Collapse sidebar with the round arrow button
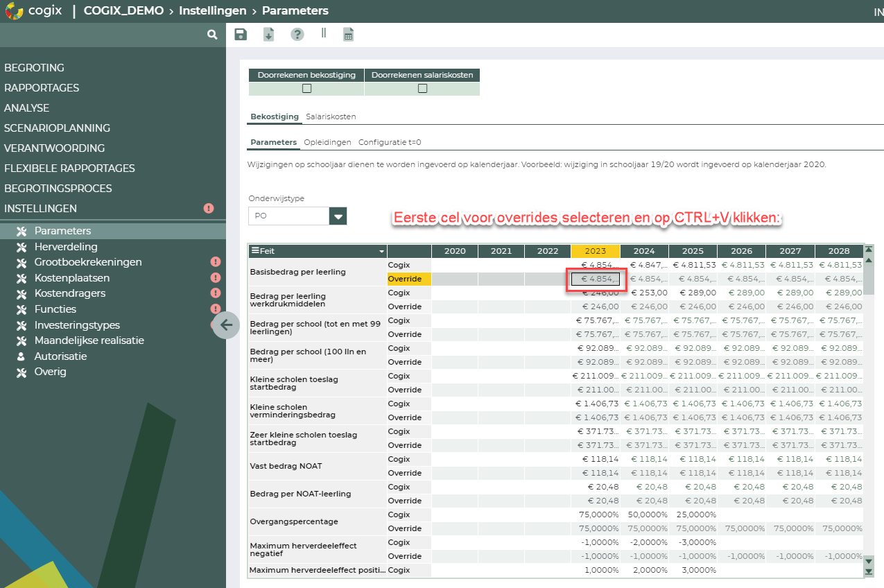 point(226,325)
